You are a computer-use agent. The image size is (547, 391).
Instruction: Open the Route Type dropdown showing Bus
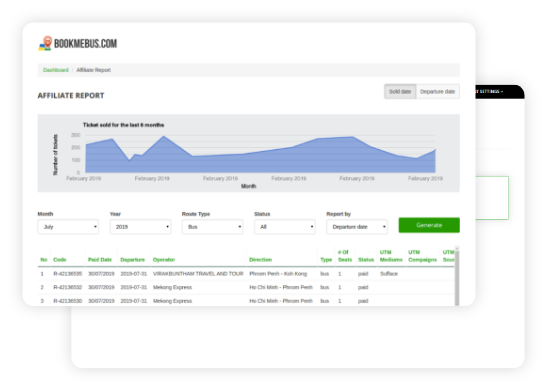(x=212, y=227)
